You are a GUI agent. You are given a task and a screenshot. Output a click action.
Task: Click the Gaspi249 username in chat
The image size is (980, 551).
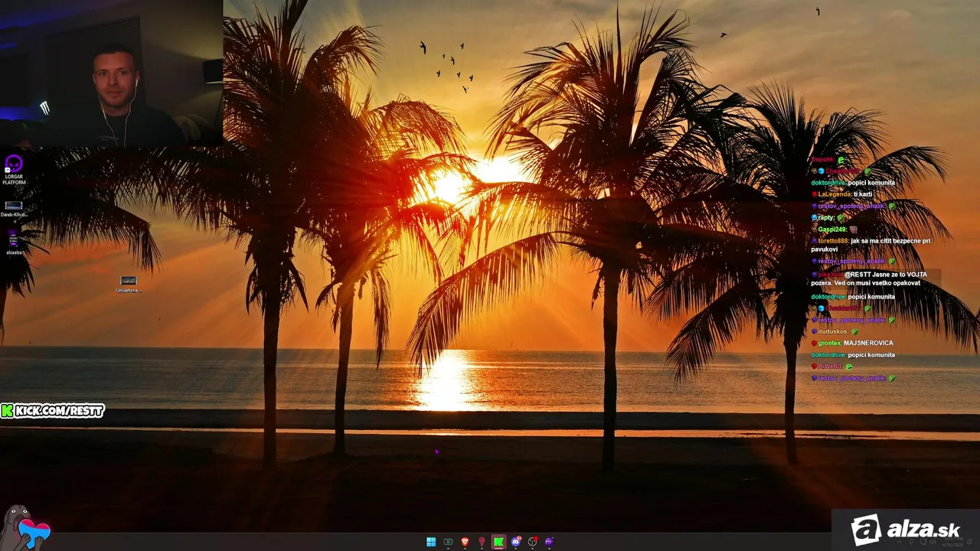point(832,230)
